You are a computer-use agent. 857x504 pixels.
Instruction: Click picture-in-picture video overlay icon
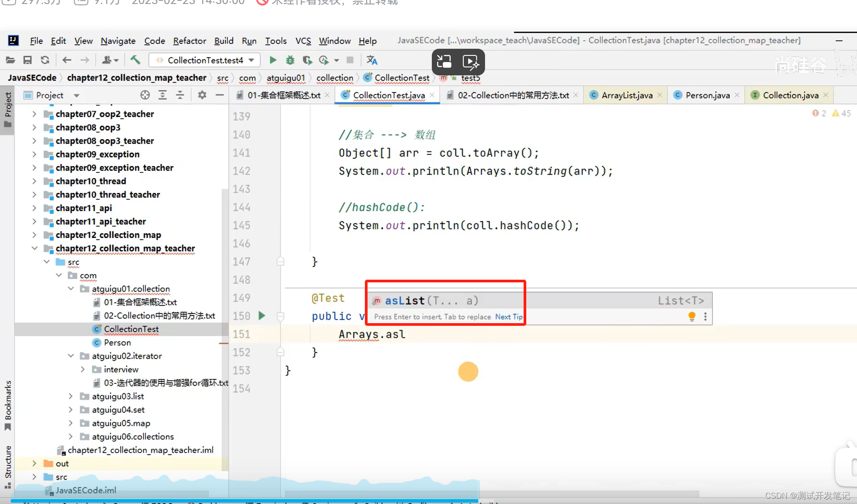(444, 62)
